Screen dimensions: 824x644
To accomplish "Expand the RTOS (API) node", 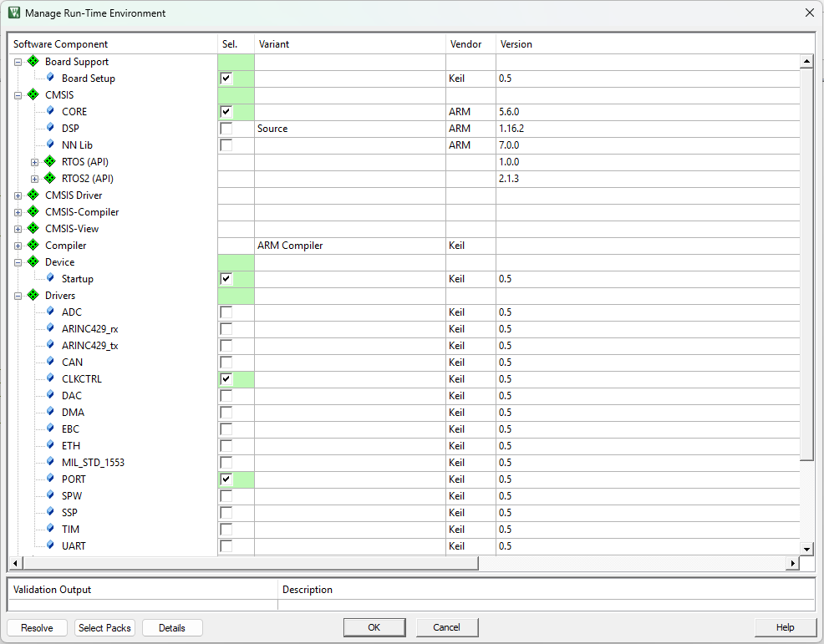I will (34, 162).
